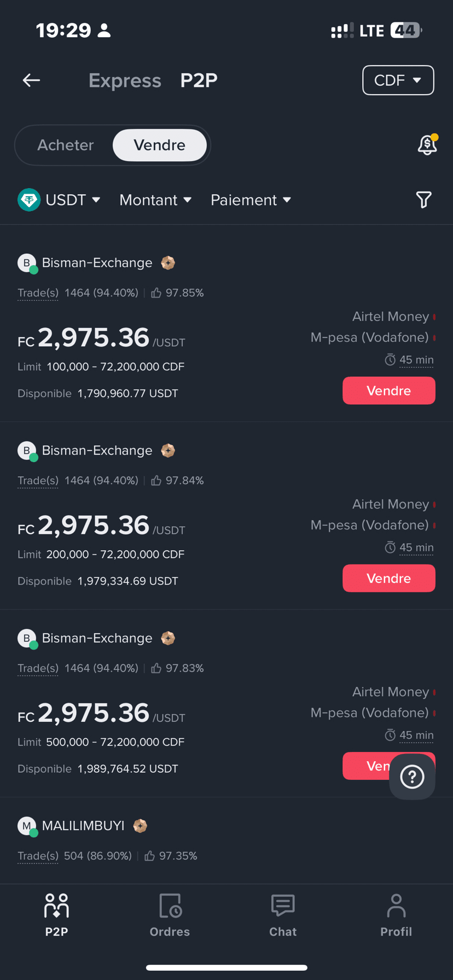This screenshot has width=453, height=980.
Task: Open the CDF currency dropdown
Action: 398,80
